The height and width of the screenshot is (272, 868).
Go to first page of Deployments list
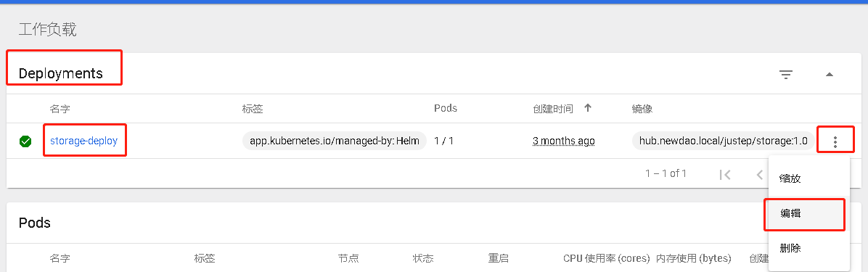724,174
